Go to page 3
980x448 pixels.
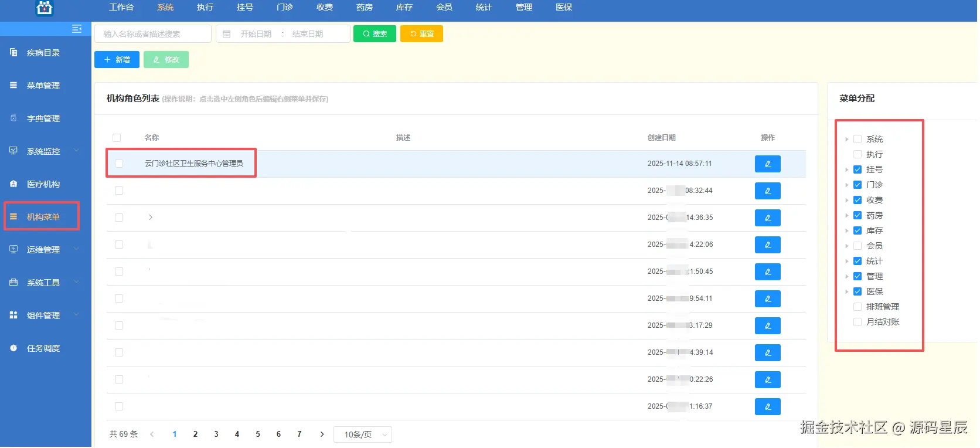click(216, 435)
